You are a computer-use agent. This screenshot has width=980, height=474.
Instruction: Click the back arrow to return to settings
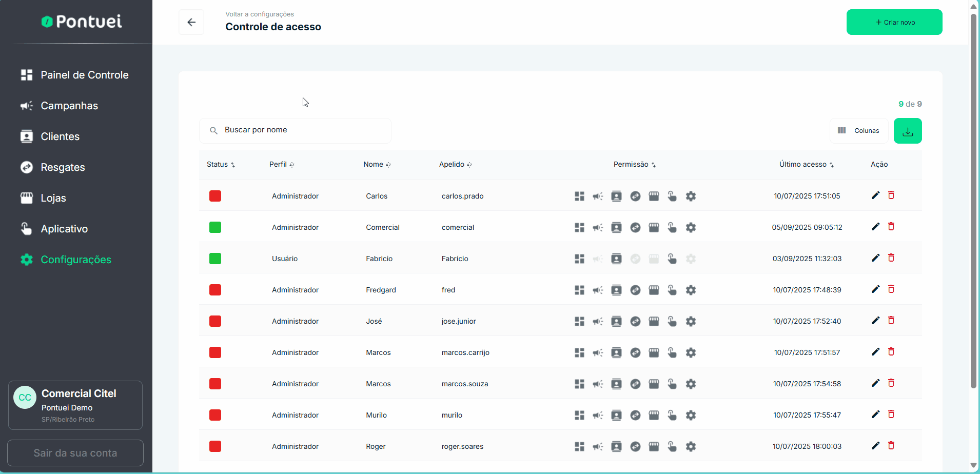point(191,22)
